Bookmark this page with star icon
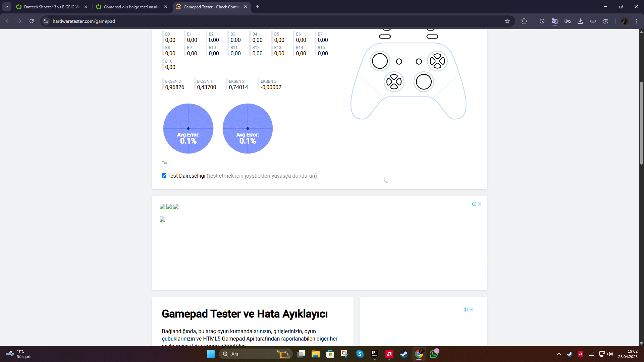Image resolution: width=644 pixels, height=362 pixels. tap(507, 21)
